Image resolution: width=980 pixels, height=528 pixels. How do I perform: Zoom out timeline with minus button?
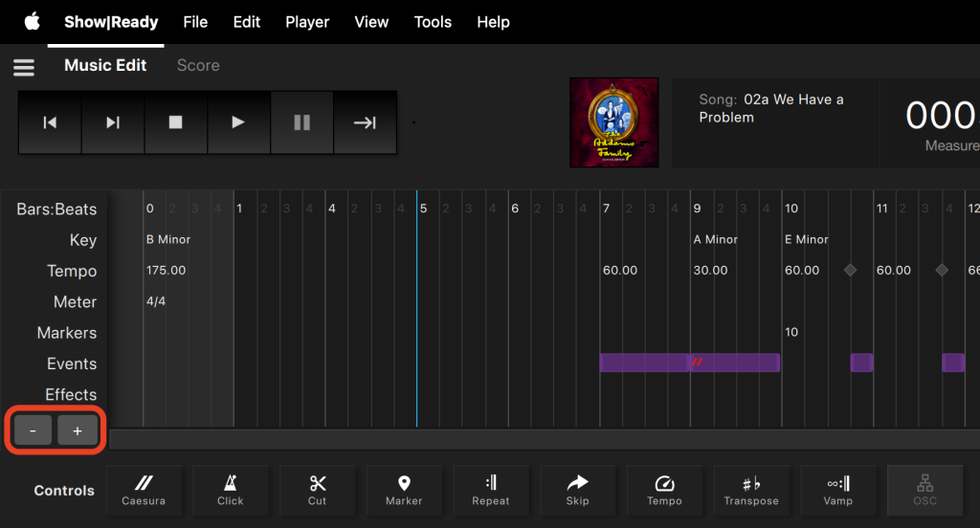33,431
